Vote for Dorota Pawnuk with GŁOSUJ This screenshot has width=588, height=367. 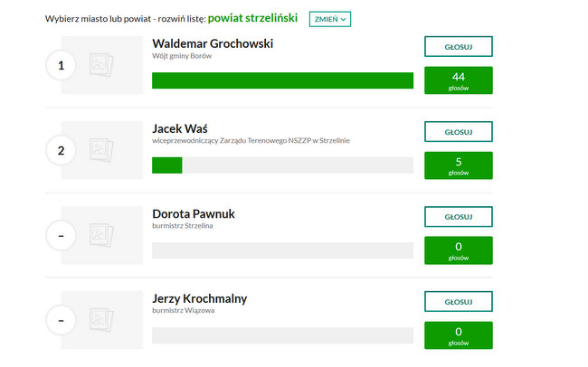pyautogui.click(x=459, y=217)
